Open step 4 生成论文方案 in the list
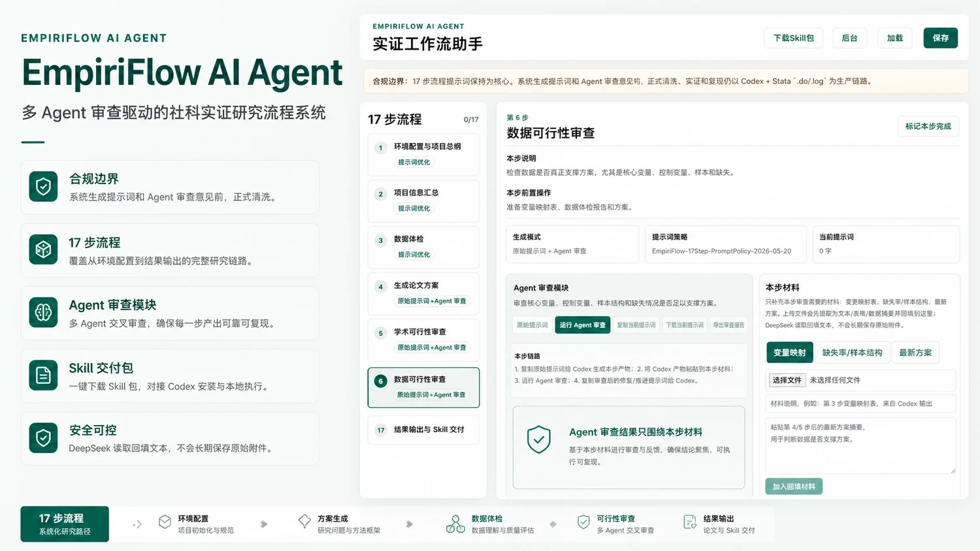The width and height of the screenshot is (980, 551). coord(423,293)
